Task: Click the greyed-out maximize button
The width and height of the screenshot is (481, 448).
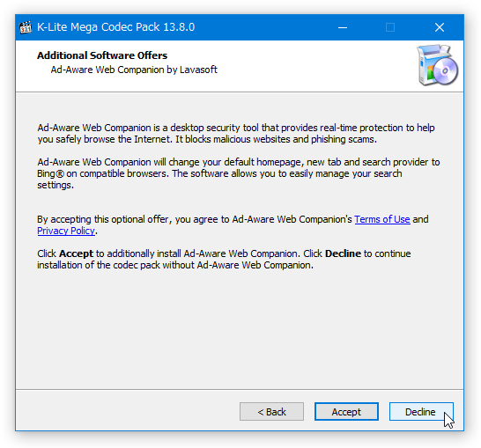Action: tap(390, 27)
